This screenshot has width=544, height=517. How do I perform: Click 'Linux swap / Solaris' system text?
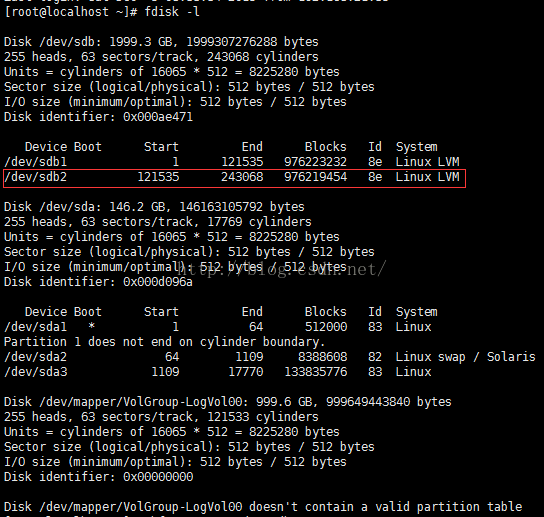(466, 357)
